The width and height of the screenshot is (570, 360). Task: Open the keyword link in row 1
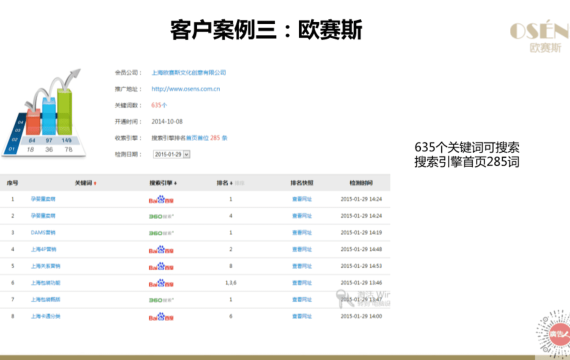[43, 199]
